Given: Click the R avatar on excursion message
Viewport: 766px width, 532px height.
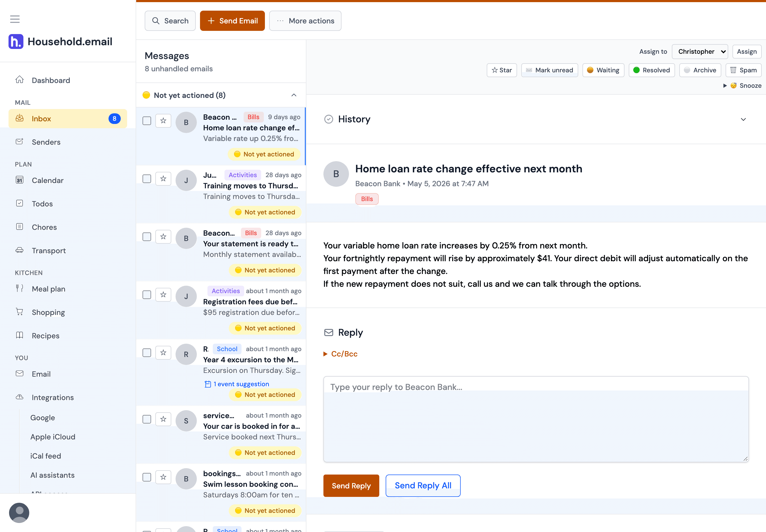Looking at the screenshot, I should [186, 354].
